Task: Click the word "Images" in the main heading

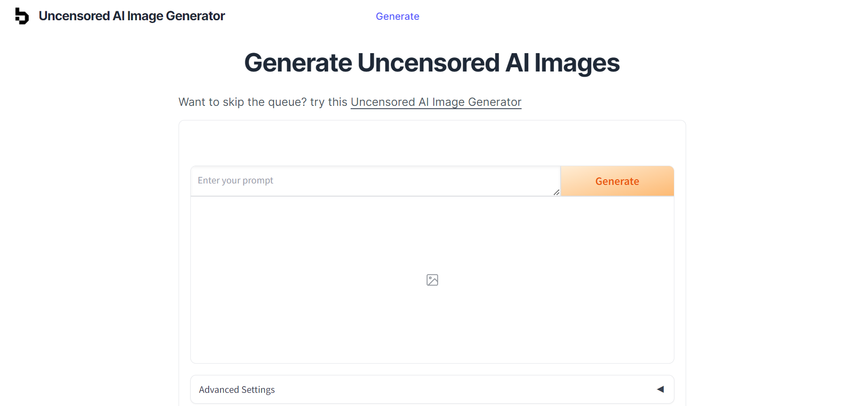Action: (577, 63)
